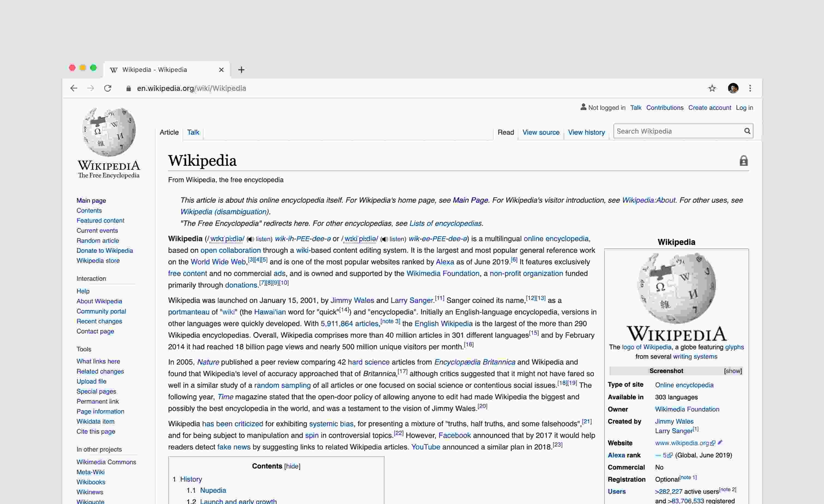Open Random article from sidebar
Viewport: 824px width, 504px height.
point(98,241)
